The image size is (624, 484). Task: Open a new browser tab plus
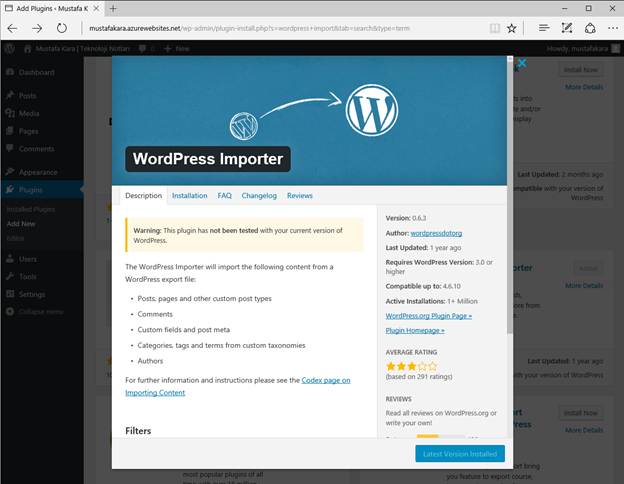tap(113, 8)
